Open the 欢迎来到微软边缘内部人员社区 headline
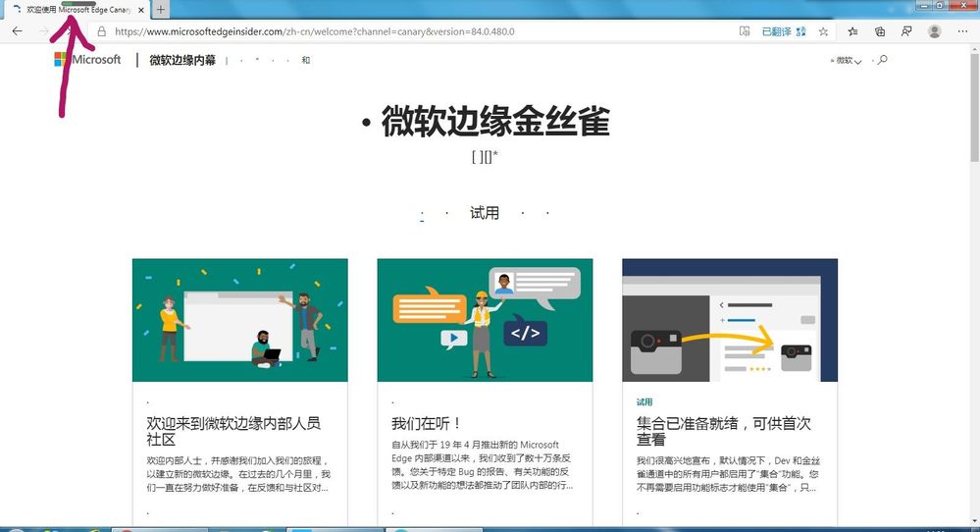Viewport: 980px width, 532px height. [233, 431]
